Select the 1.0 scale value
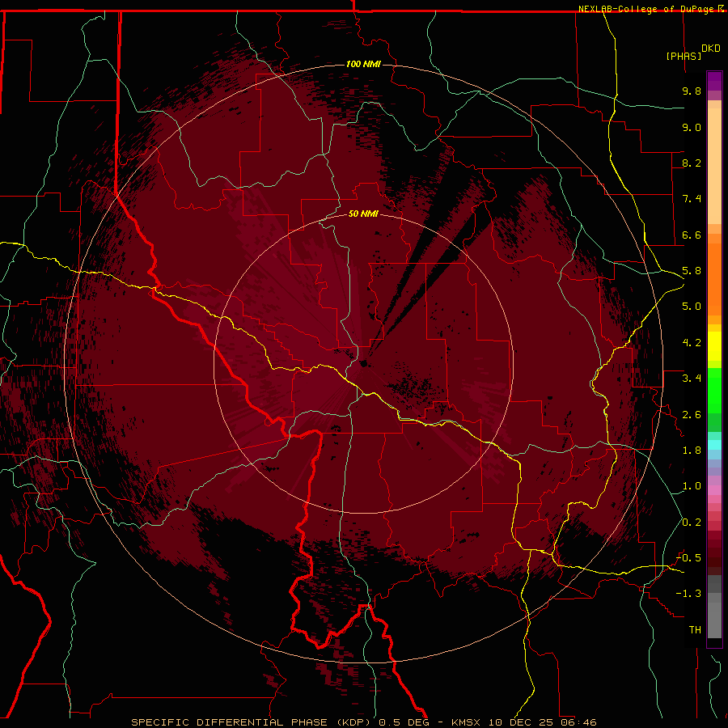 coord(692,486)
